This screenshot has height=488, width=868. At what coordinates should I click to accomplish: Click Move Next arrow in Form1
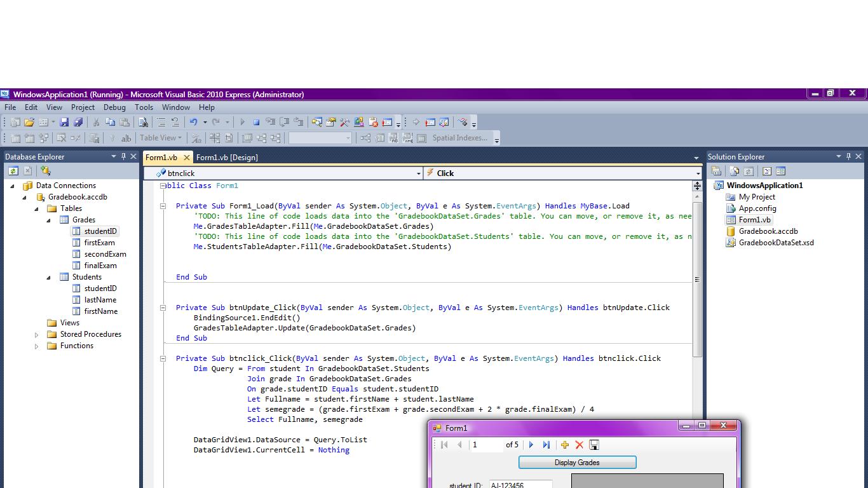tap(531, 445)
